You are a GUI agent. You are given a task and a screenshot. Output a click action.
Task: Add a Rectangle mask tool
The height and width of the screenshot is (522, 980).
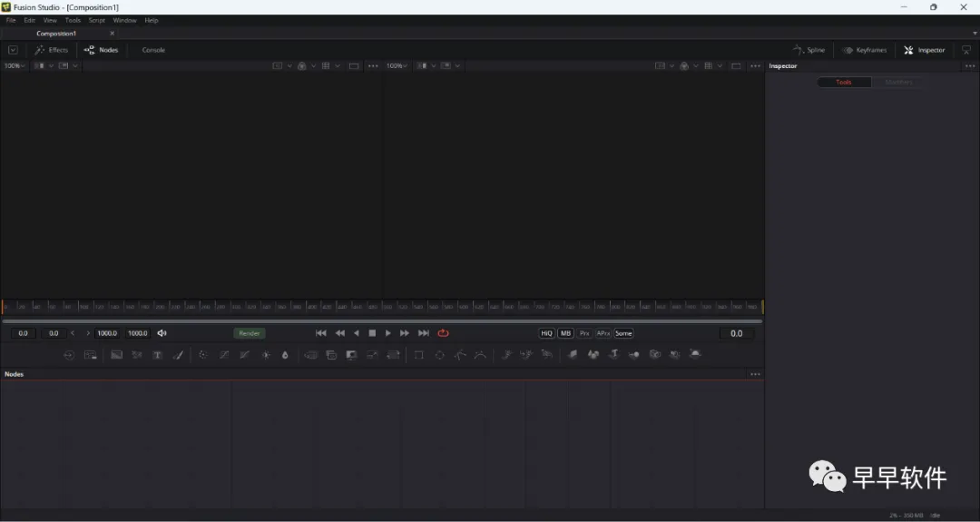(x=418, y=354)
